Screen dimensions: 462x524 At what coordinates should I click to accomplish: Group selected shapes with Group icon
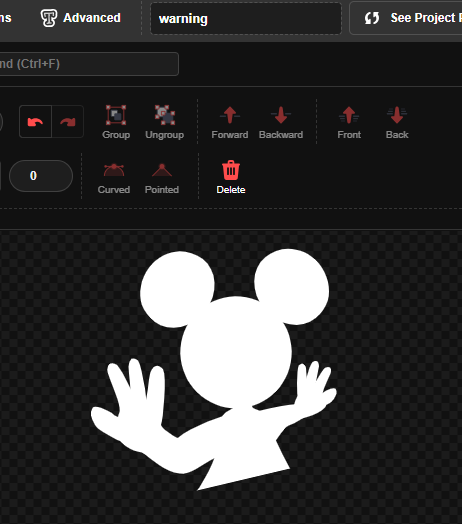point(116,122)
